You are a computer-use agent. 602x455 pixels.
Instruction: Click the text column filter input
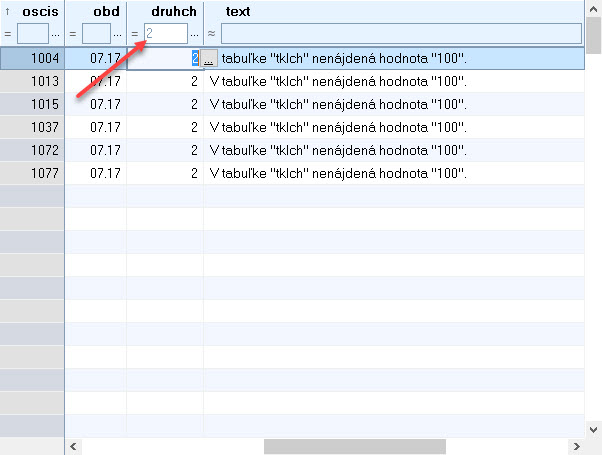(400, 34)
